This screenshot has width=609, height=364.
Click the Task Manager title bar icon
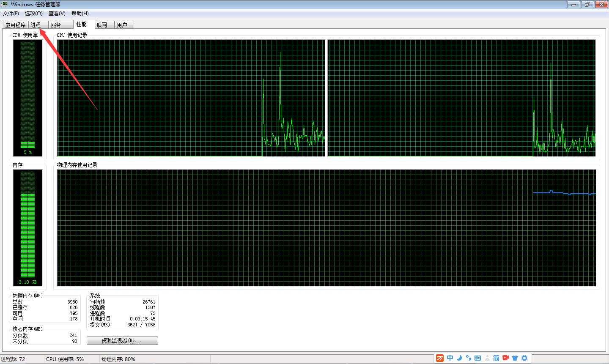5,4
